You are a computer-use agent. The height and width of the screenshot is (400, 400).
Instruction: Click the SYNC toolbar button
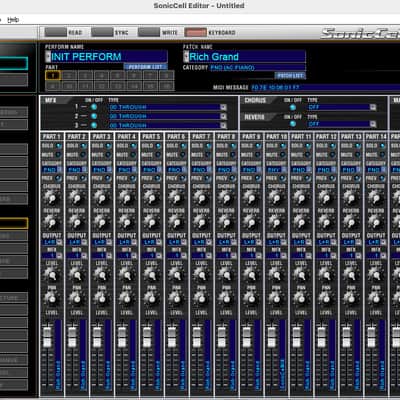(102, 32)
